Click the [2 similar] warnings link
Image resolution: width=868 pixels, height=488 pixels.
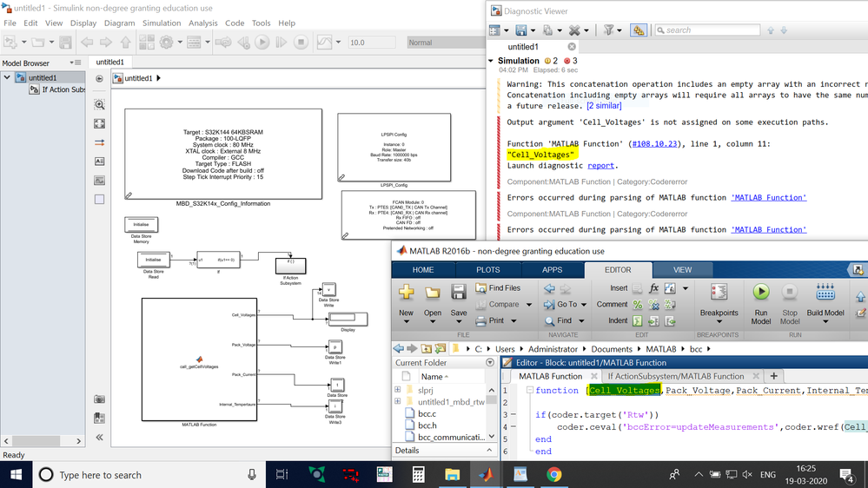coord(604,106)
